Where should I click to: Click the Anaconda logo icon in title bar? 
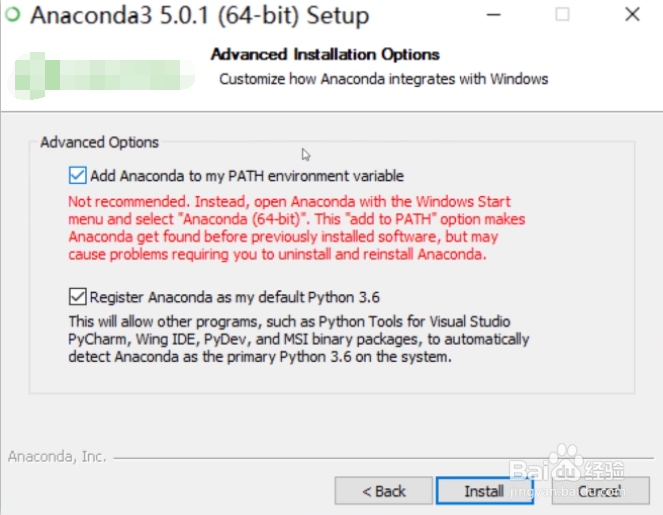(x=12, y=16)
